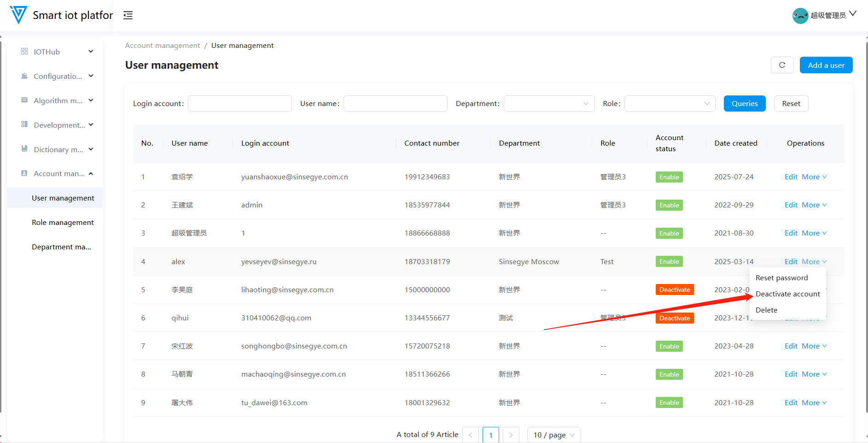This screenshot has height=443, width=868.
Task: Go to previous page arrow in pagination
Action: point(470,435)
